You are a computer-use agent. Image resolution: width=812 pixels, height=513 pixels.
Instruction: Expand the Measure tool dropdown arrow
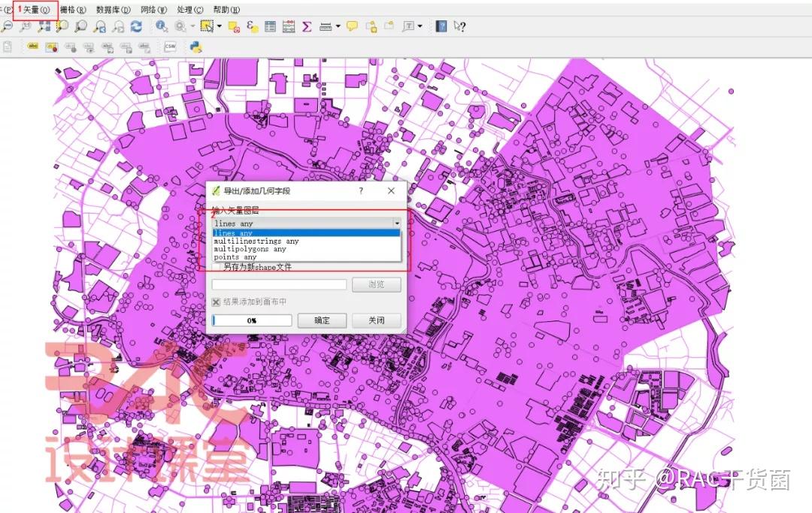point(338,26)
